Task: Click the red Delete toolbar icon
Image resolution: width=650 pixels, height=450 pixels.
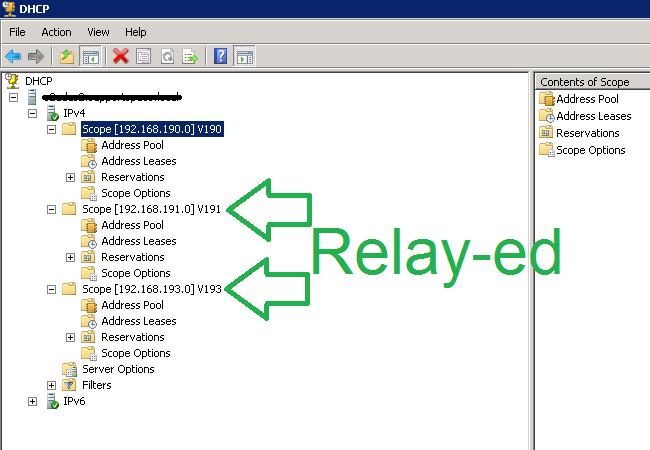Action: (x=121, y=56)
